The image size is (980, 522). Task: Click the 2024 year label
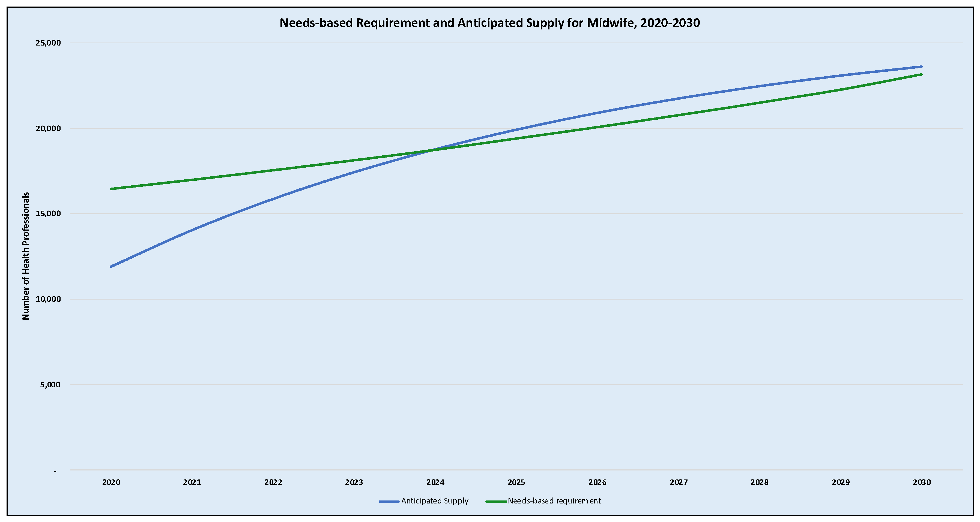pyautogui.click(x=435, y=482)
